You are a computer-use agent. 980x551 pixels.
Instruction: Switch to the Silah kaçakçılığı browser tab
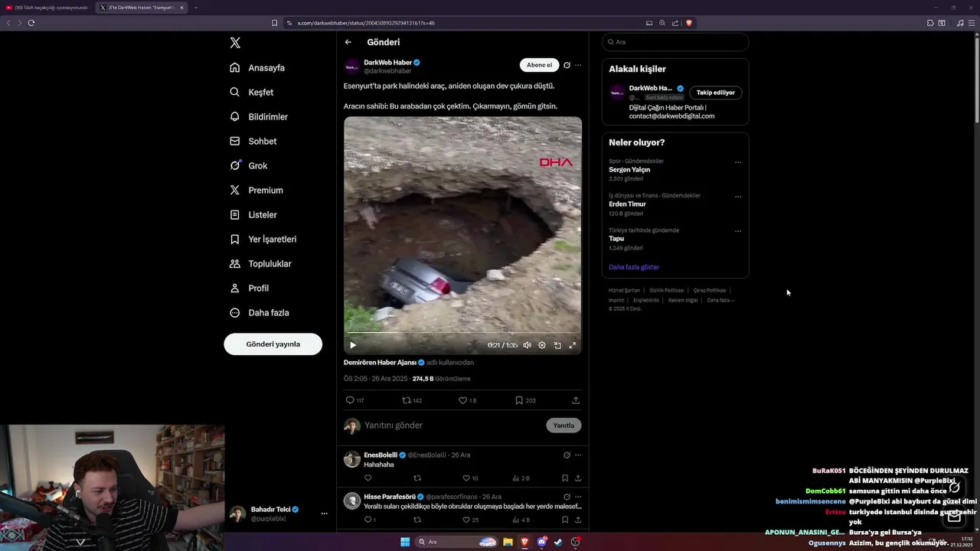(x=47, y=8)
